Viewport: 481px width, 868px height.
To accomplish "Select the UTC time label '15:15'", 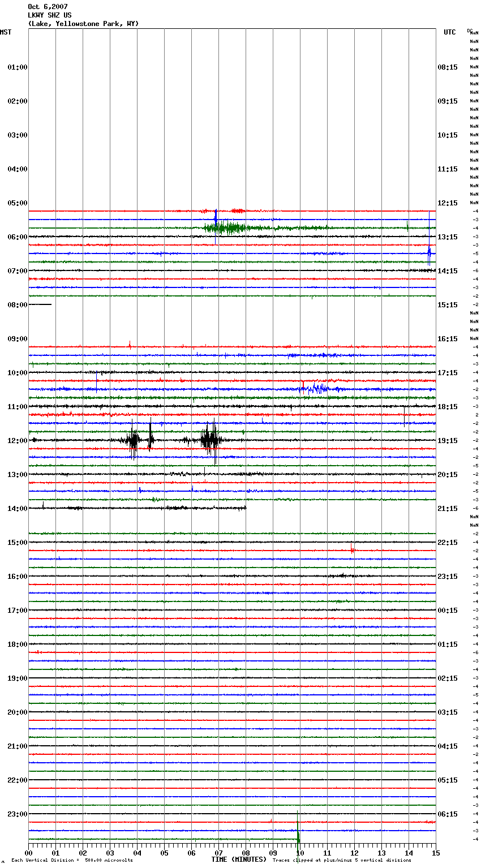I will (x=448, y=305).
